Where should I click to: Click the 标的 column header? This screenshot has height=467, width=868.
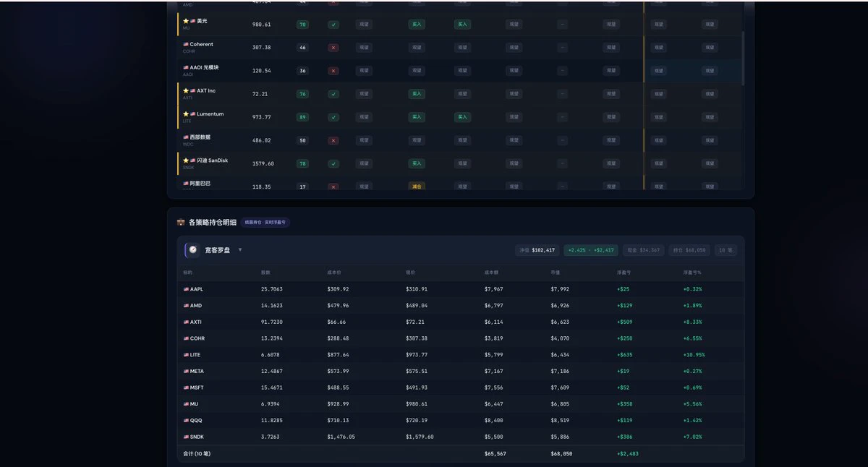click(x=188, y=273)
